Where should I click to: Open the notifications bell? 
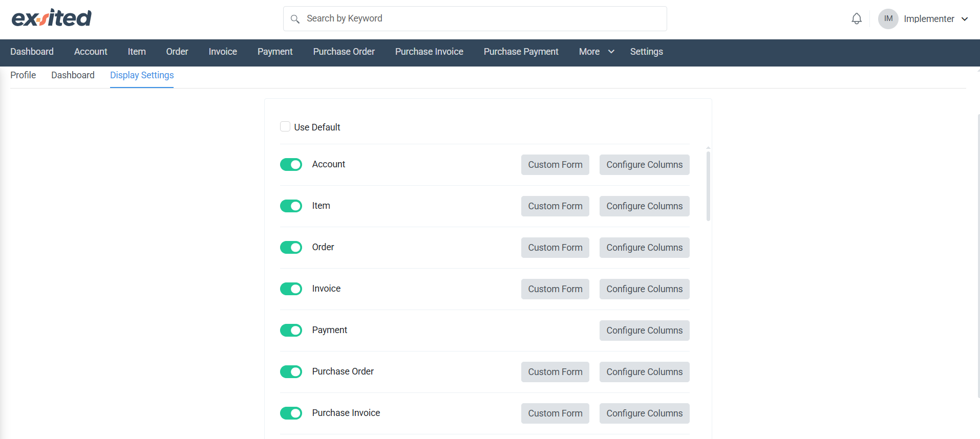[857, 19]
